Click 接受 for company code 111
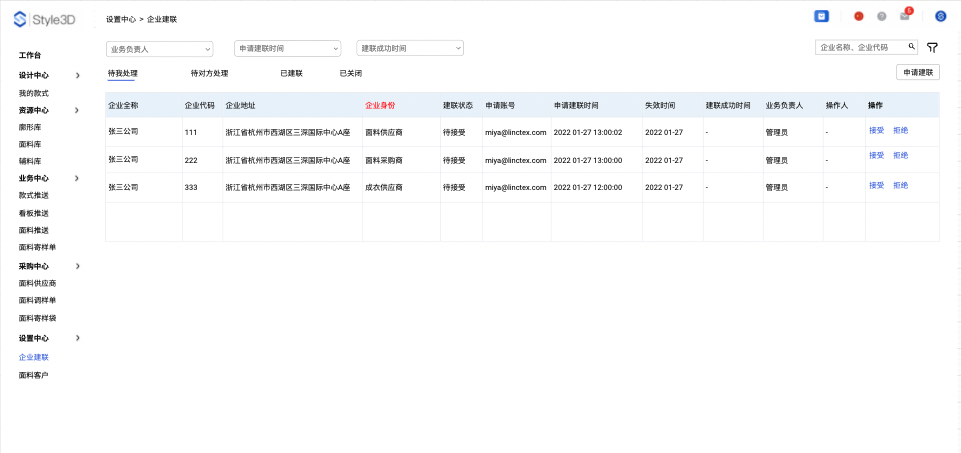The width and height of the screenshot is (961, 453). (x=876, y=130)
